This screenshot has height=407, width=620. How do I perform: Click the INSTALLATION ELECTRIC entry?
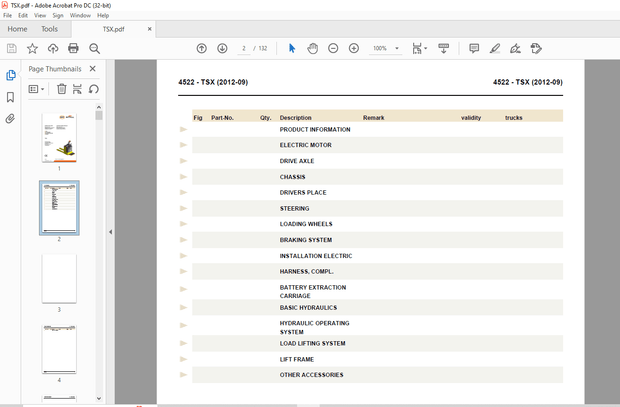point(316,256)
